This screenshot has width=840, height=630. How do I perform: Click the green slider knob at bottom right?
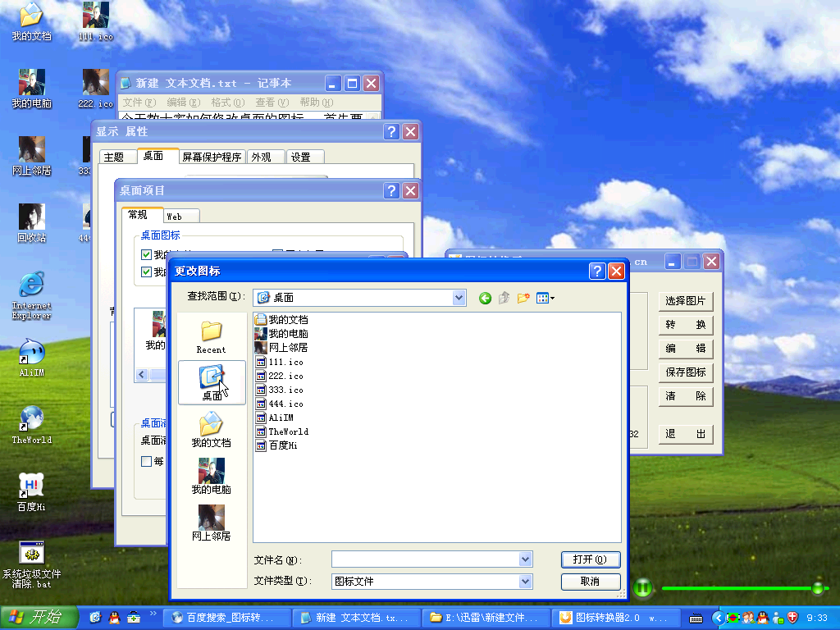pyautogui.click(x=818, y=587)
